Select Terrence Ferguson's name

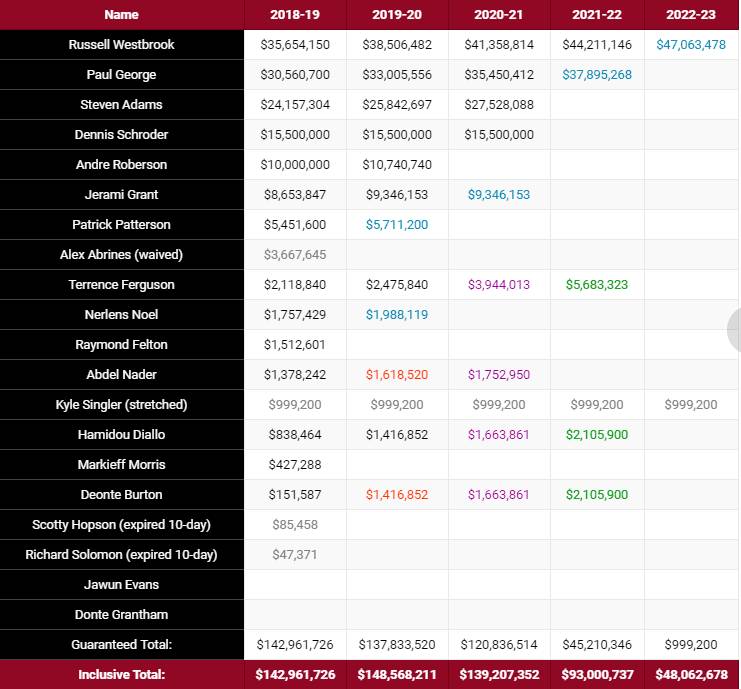[x=121, y=285]
